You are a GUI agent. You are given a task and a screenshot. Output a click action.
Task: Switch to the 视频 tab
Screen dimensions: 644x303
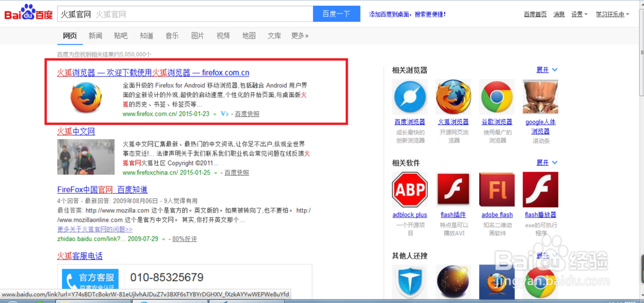click(x=223, y=35)
